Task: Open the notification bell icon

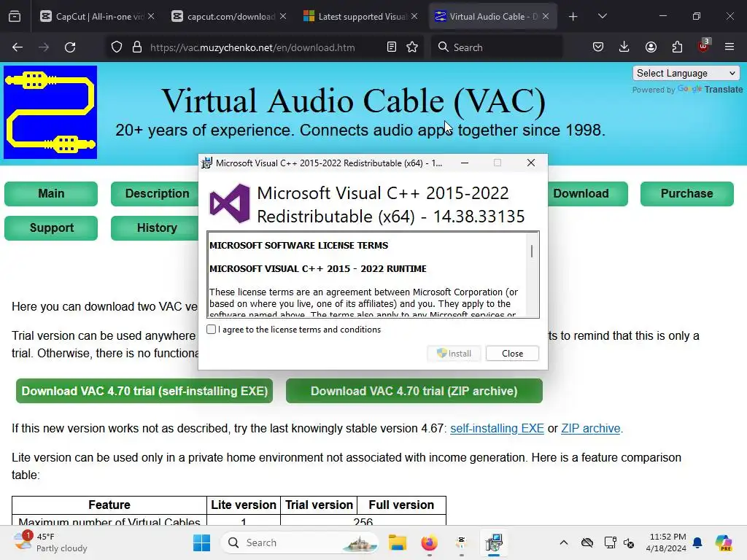Action: click(697, 542)
